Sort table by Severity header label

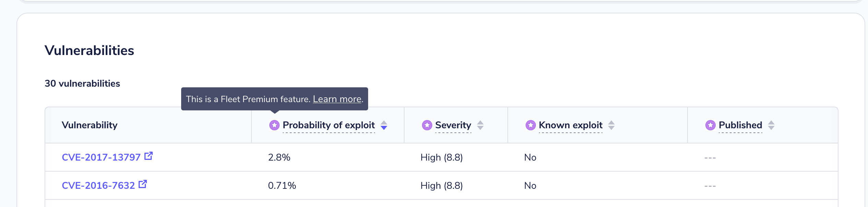pos(453,125)
